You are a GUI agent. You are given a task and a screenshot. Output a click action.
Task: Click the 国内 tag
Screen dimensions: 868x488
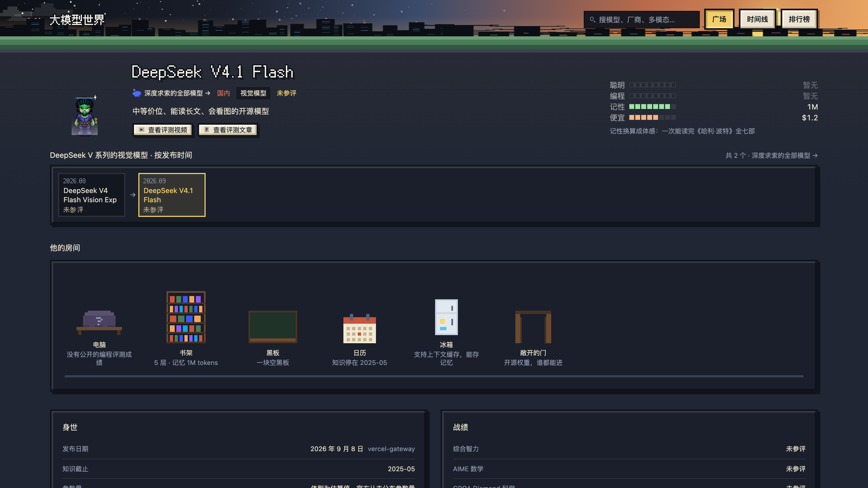224,93
